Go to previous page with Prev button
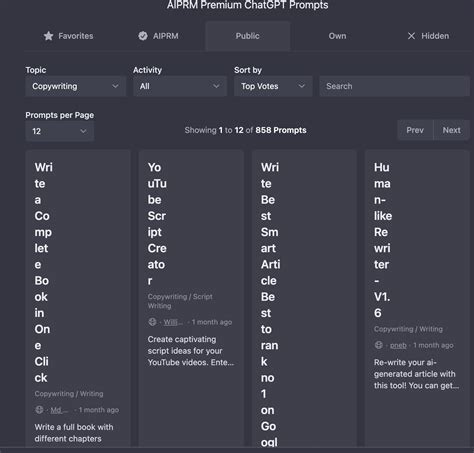 tap(415, 130)
